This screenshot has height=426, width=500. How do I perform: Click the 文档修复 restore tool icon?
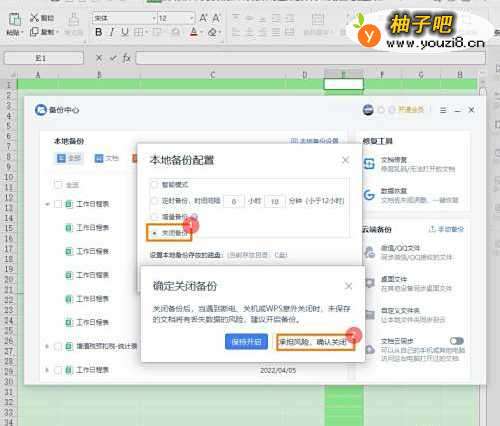coord(369,164)
